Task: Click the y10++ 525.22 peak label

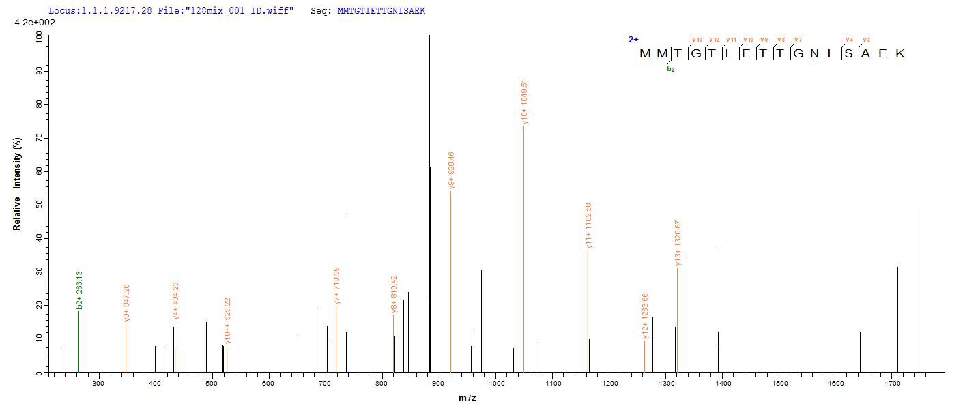Action: [228, 321]
